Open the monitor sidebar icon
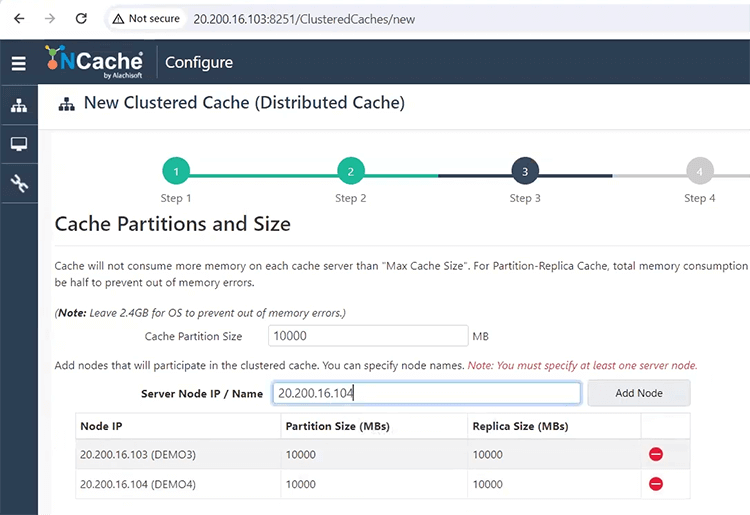The height and width of the screenshot is (515, 750). [x=19, y=144]
